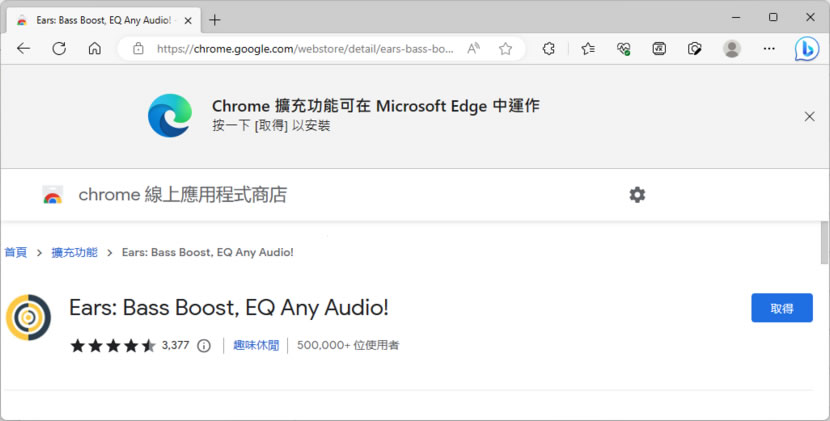Click the Ears: Bass Boost extension title
Image resolution: width=830 pixels, height=421 pixels.
coord(229,308)
